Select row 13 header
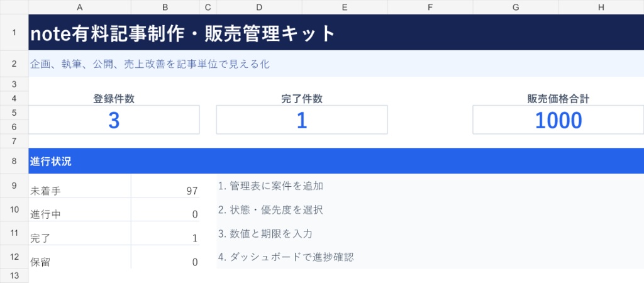 coord(14,275)
